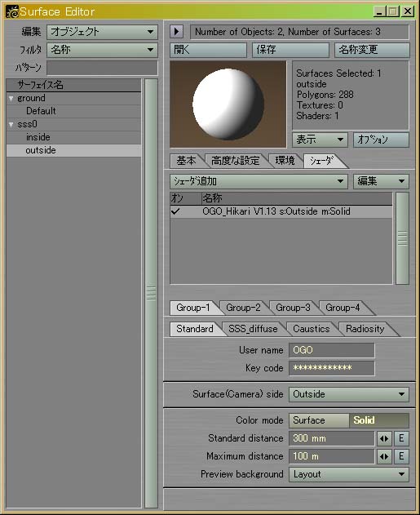Click the 保存 save button
This screenshot has height=515, width=420.
tap(290, 50)
